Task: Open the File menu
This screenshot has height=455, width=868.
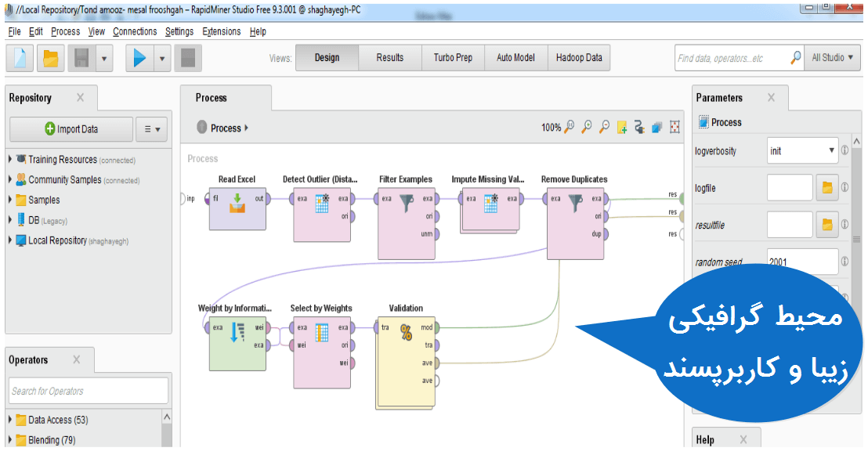Action: (14, 31)
